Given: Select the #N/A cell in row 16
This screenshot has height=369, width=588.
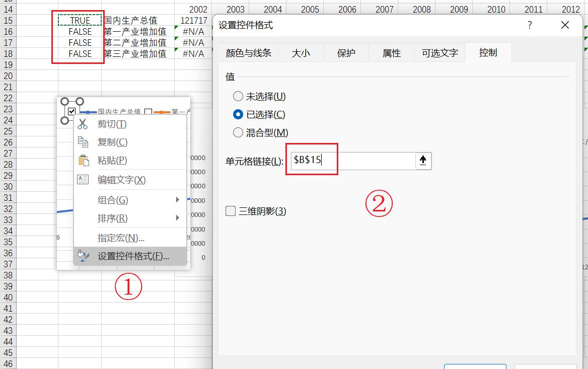Looking at the screenshot, I should click(193, 32).
